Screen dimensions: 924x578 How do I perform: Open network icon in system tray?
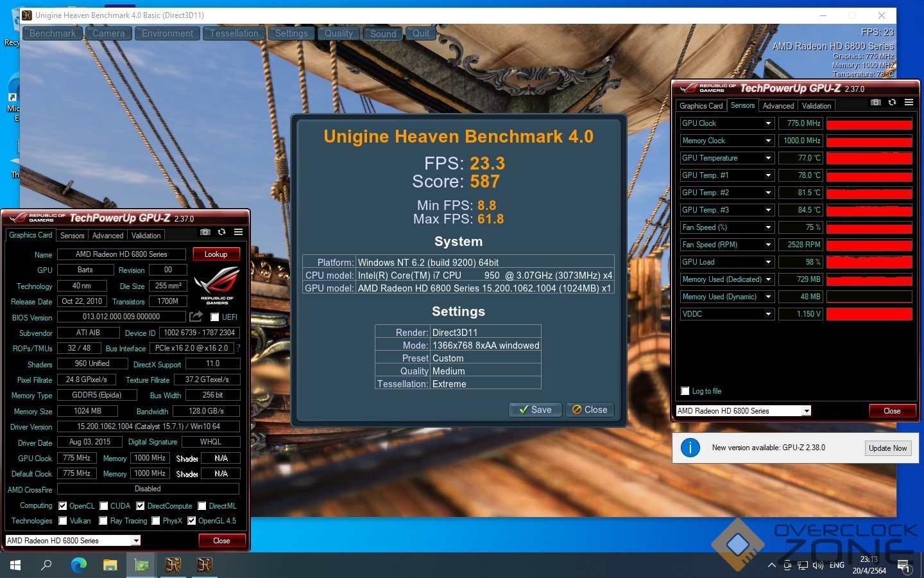pos(803,566)
